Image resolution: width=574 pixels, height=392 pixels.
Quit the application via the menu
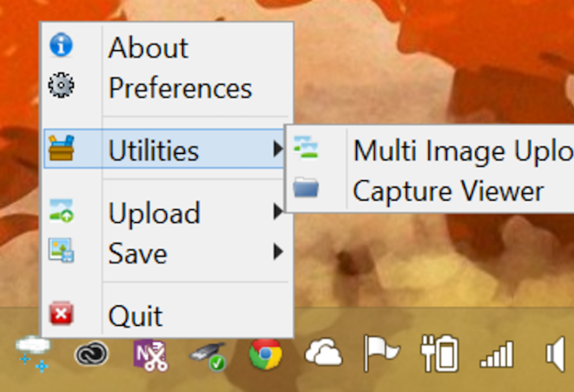(168, 315)
